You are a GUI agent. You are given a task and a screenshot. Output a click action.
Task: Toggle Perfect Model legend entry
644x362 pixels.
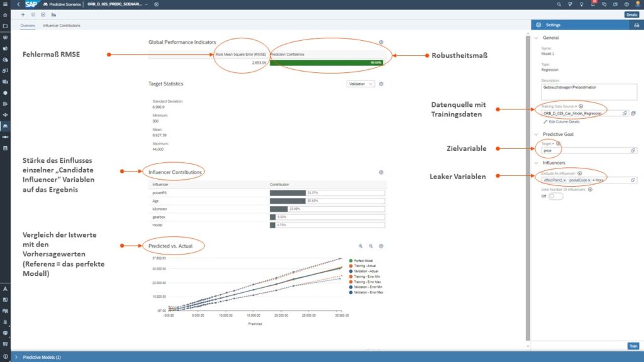[364, 260]
